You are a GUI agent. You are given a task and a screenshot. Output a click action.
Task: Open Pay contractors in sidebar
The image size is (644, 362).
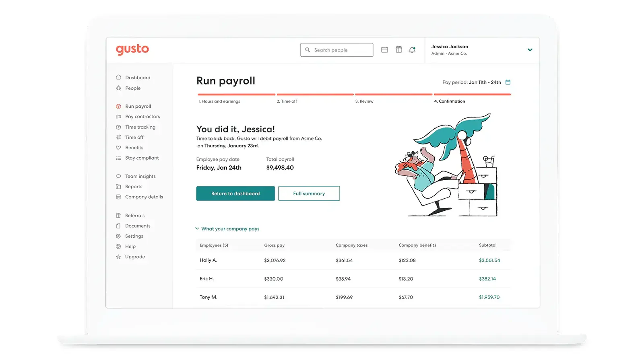point(142,117)
